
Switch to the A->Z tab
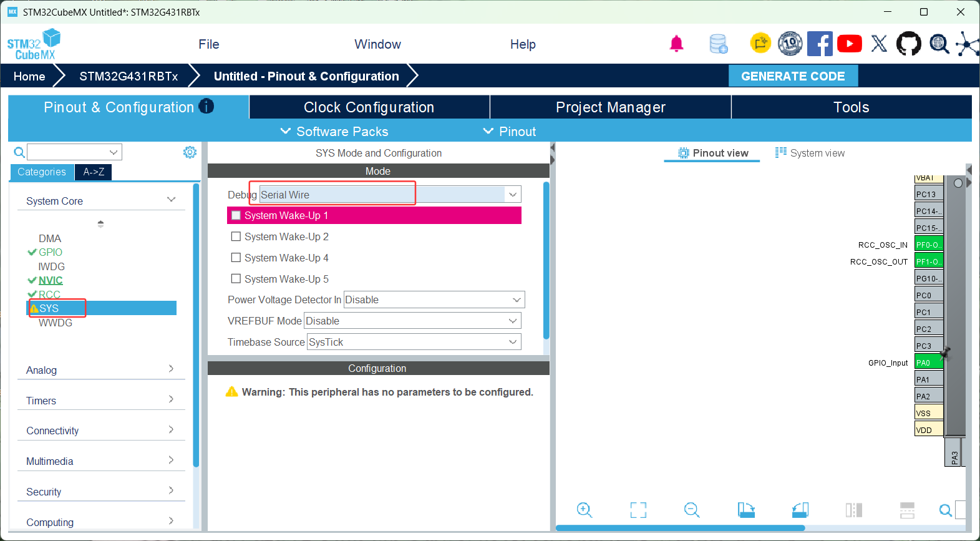(x=94, y=172)
